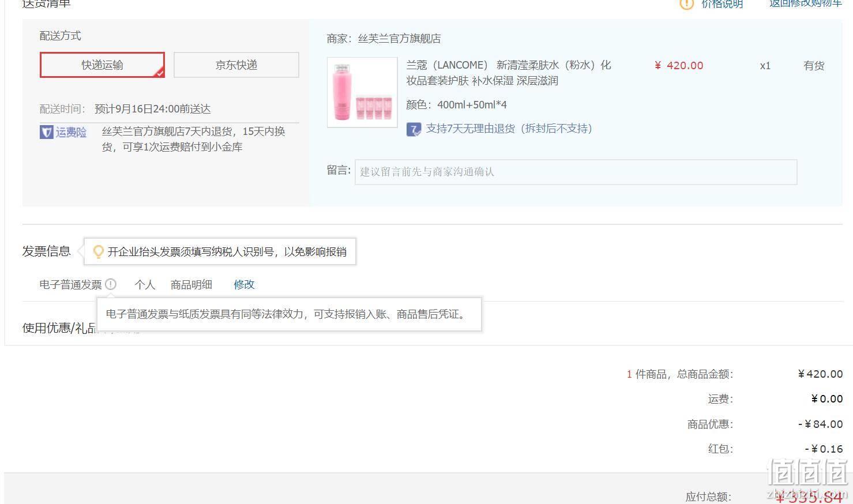Open 价格说明 price explanation
Viewport: 853px width, 504px height.
722,5
